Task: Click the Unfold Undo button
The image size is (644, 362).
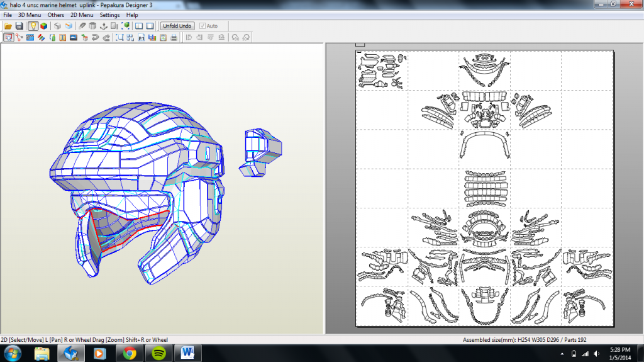Action: click(x=177, y=26)
